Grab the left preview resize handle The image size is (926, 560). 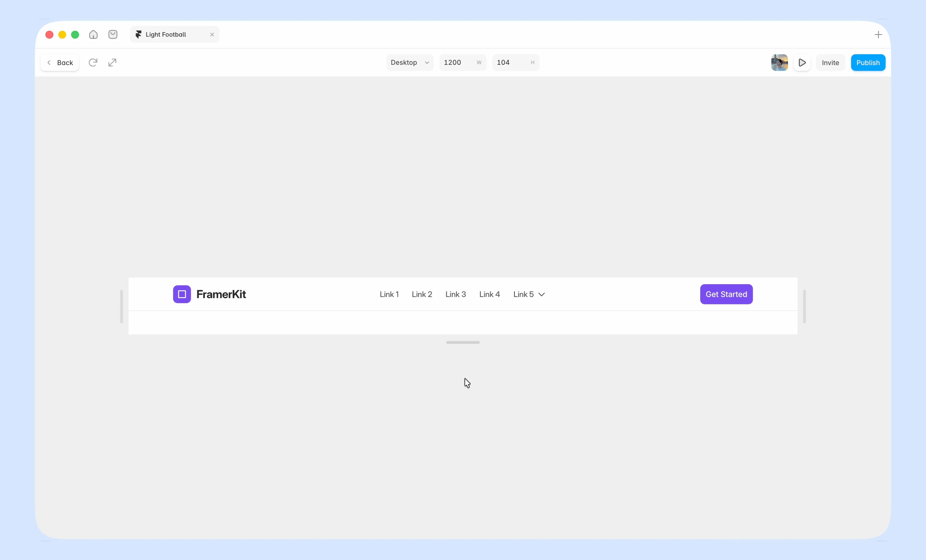coord(121,306)
